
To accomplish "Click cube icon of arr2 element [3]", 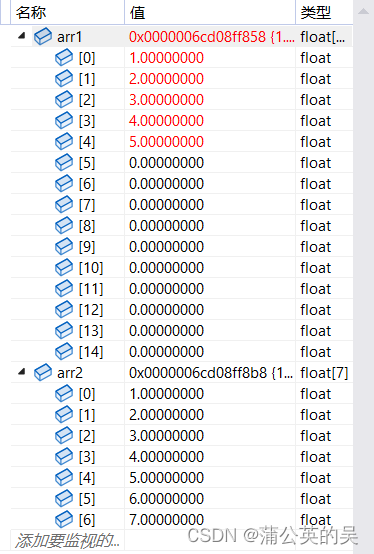I will click(x=64, y=456).
